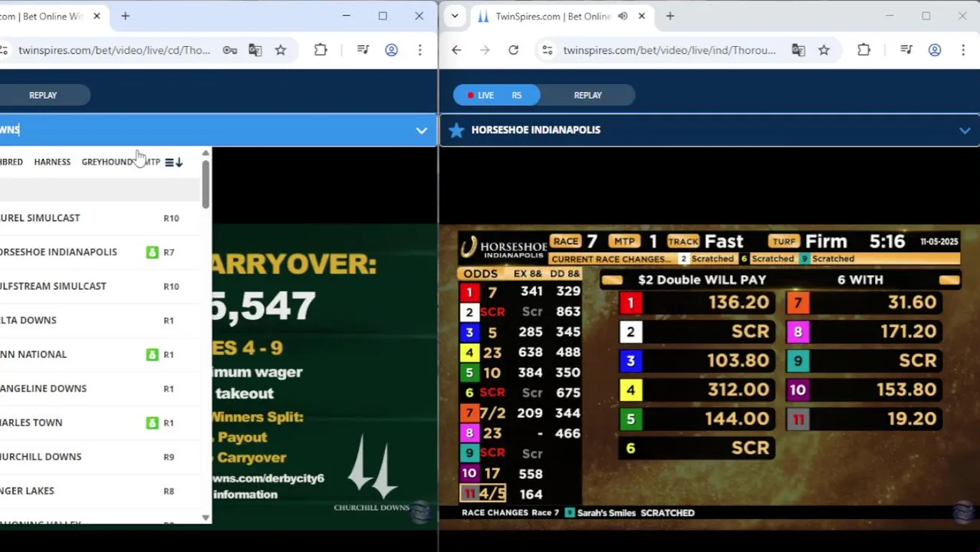Sort tracks by MTP
This screenshot has height=552, width=980.
(153, 162)
